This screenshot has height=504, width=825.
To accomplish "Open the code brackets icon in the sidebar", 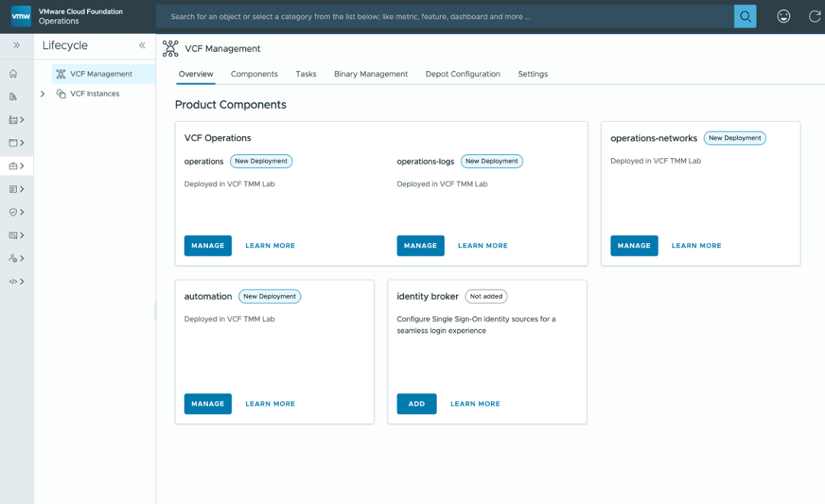I will coord(13,282).
